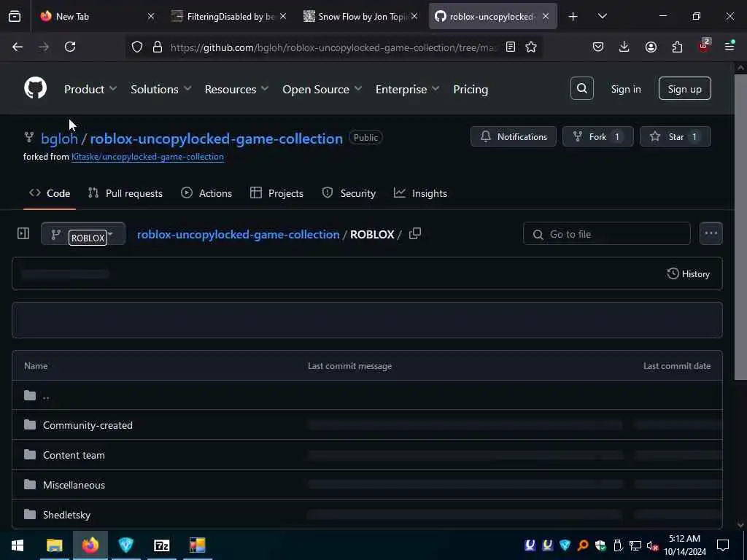Expand file tree side panel icon
747x560 pixels.
pos(23,233)
